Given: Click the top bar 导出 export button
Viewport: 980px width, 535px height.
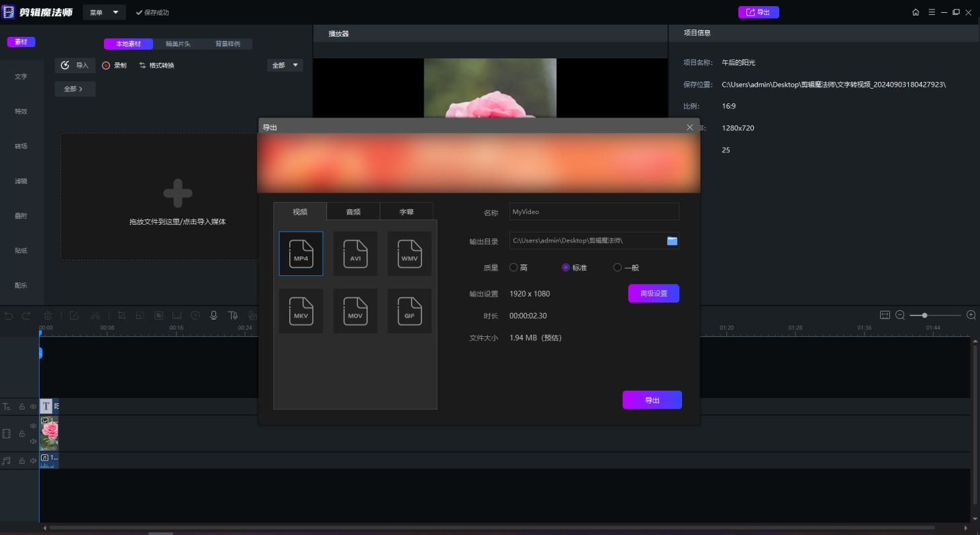Looking at the screenshot, I should tap(758, 12).
